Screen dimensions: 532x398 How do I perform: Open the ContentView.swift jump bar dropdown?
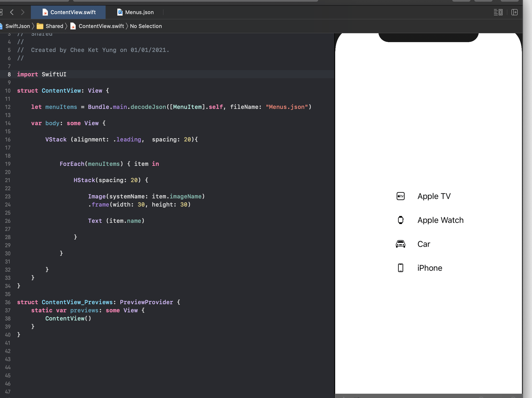tap(101, 26)
